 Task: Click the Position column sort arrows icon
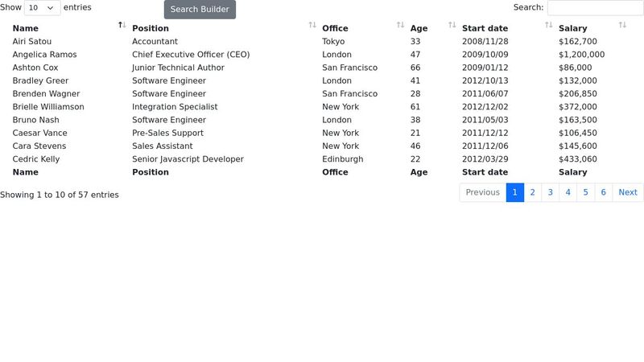[x=312, y=26]
